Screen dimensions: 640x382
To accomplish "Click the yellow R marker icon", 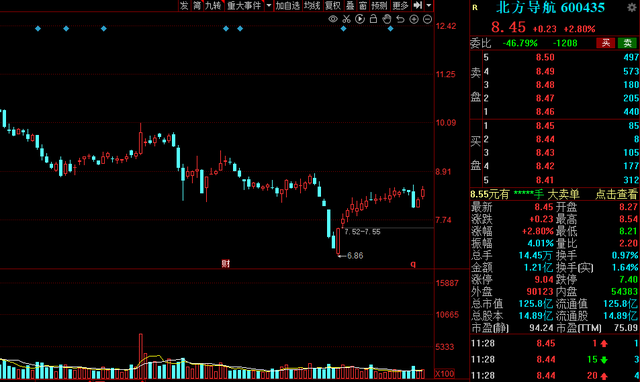I will click(x=475, y=7).
